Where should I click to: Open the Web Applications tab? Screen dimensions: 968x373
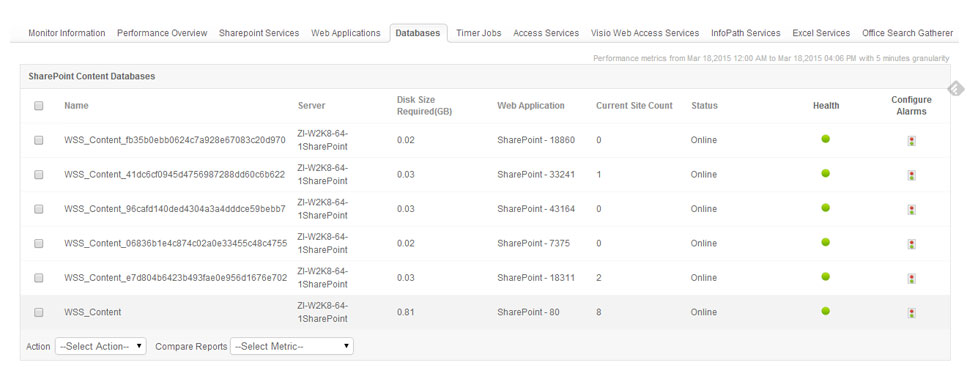click(x=346, y=33)
